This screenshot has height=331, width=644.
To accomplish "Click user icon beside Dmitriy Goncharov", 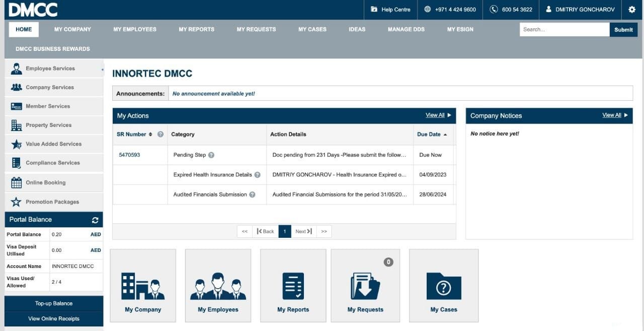I will [x=548, y=10].
